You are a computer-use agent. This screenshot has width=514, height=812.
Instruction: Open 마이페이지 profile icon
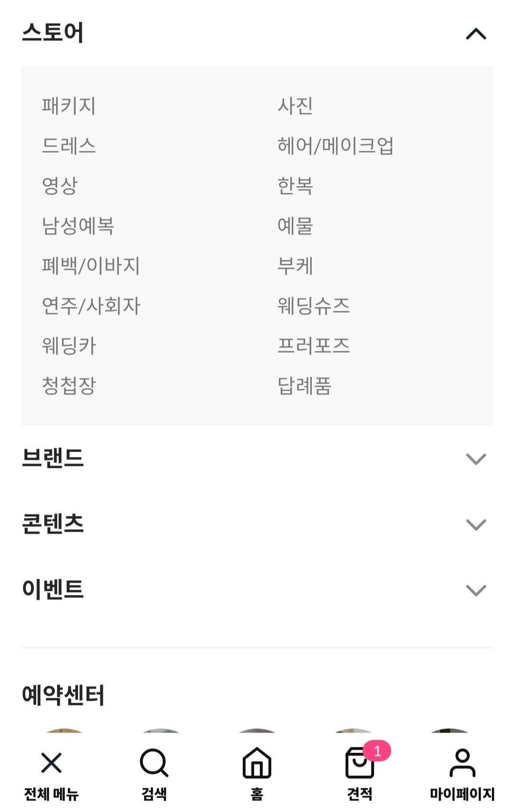point(462,762)
